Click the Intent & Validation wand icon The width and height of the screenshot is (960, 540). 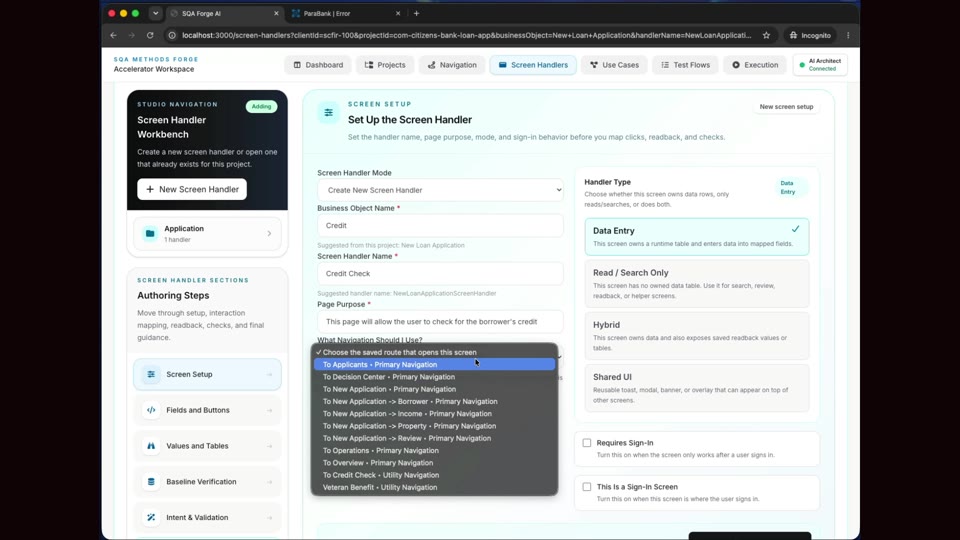pos(151,517)
